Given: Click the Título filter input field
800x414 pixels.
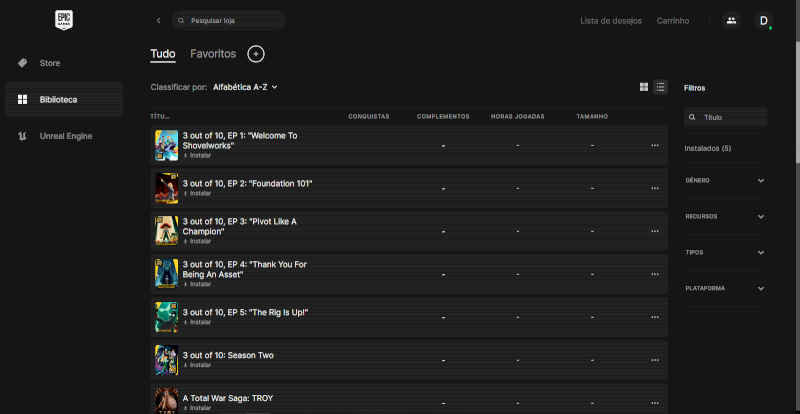Looking at the screenshot, I should point(726,117).
